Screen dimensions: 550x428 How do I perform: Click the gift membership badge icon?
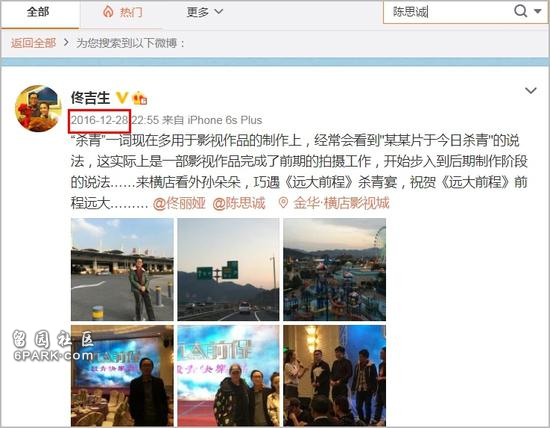(x=140, y=98)
